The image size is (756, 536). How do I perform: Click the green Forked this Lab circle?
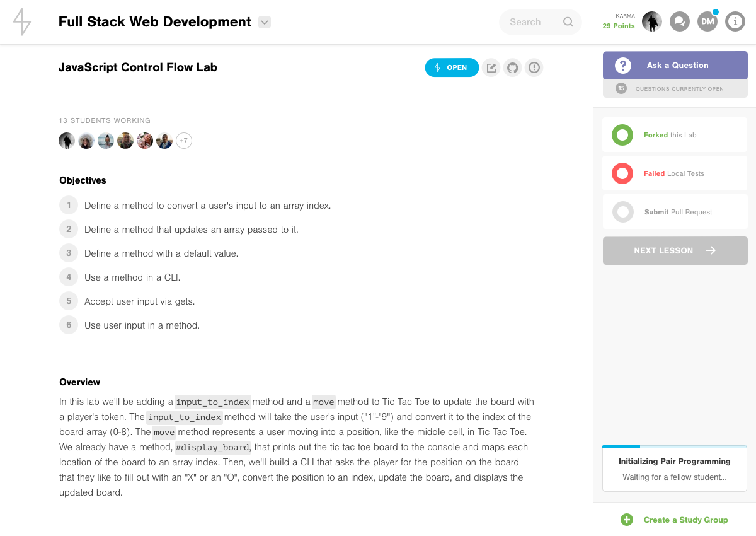tap(622, 135)
